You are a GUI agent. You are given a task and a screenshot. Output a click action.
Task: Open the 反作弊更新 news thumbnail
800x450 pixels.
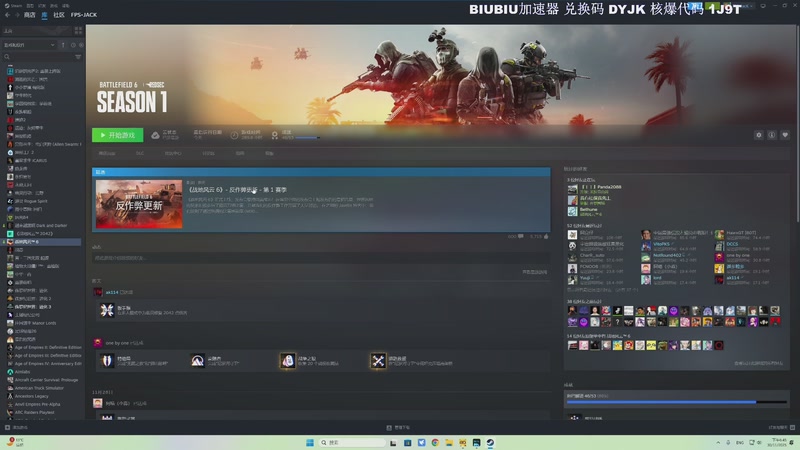139,204
